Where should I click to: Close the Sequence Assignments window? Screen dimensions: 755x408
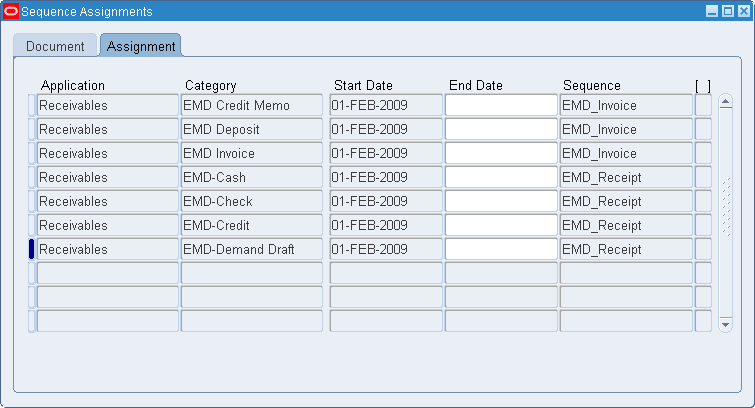coord(744,11)
